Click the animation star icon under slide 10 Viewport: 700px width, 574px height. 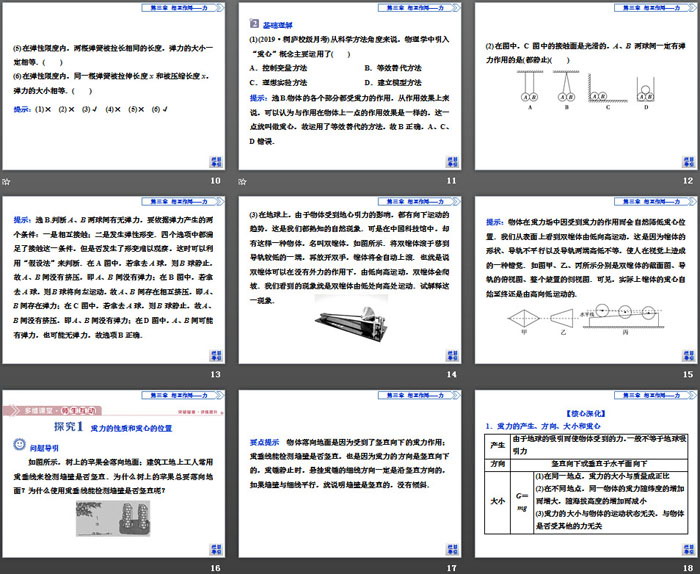(6, 181)
